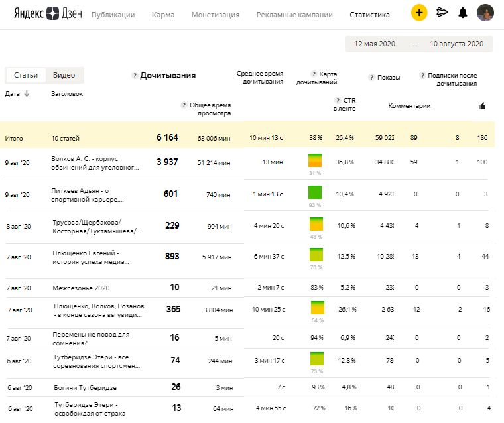Open article Плющенко Евгений - история успеха
Image resolution: width=504 pixels, height=423 pixels.
[x=91, y=257]
